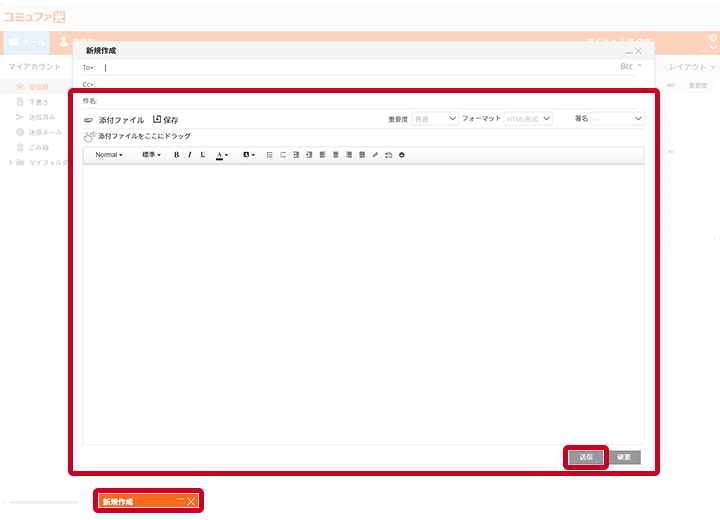Toggle underline formatting in the editor
The image size is (720, 520).
click(x=203, y=155)
